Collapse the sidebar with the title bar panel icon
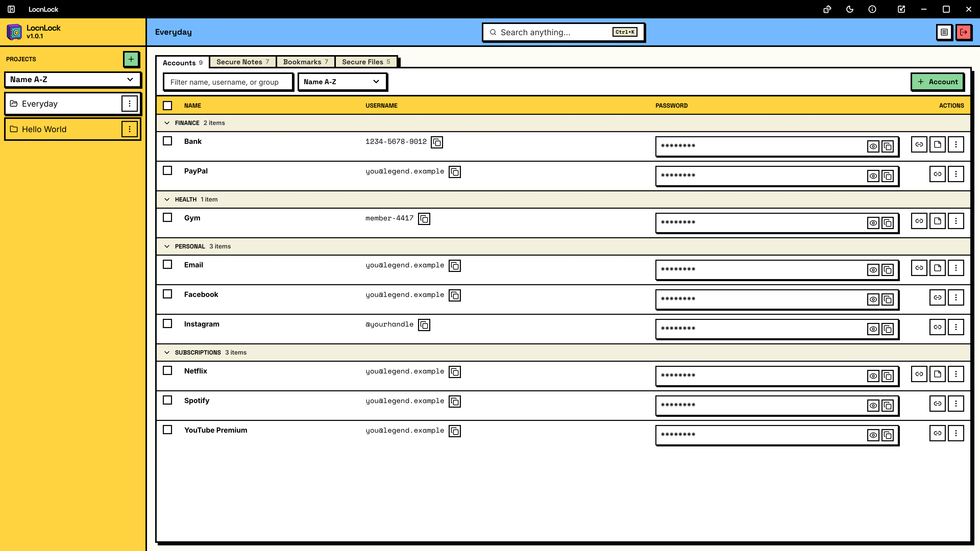The image size is (980, 551). (11, 9)
